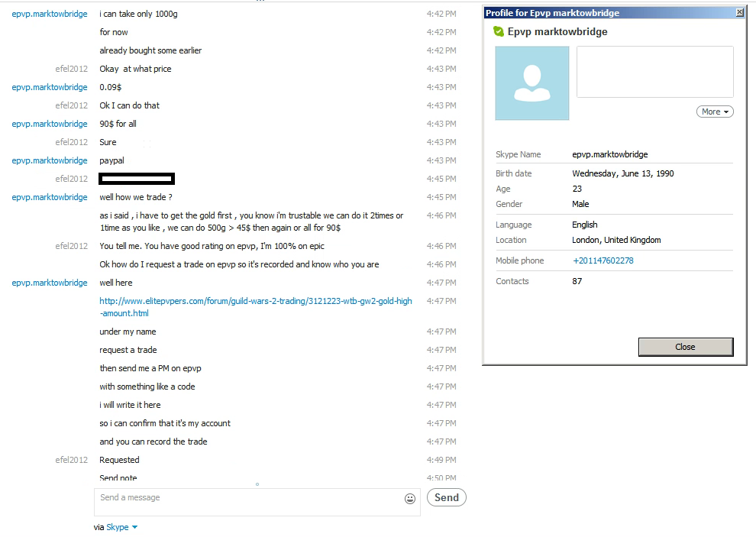Click the Language value English
The height and width of the screenshot is (537, 756).
[585, 225]
